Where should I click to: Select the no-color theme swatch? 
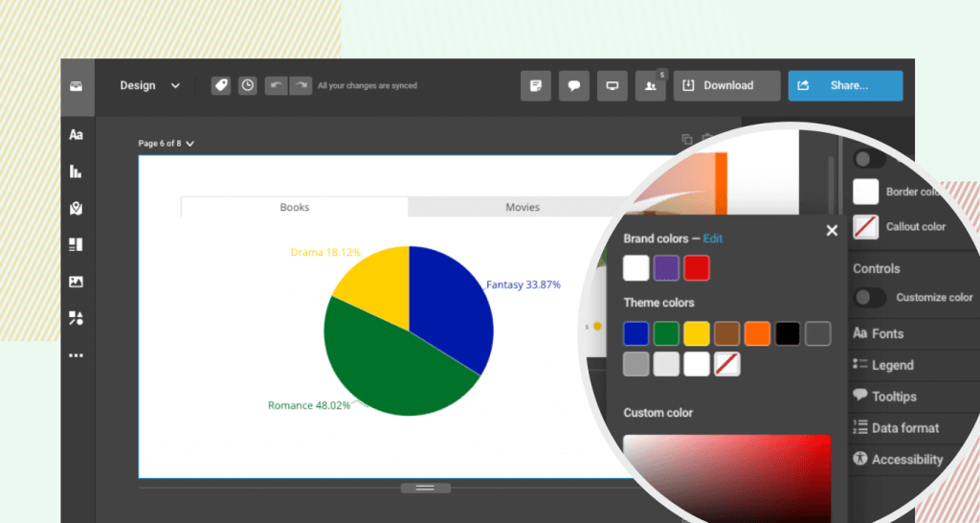tap(727, 364)
